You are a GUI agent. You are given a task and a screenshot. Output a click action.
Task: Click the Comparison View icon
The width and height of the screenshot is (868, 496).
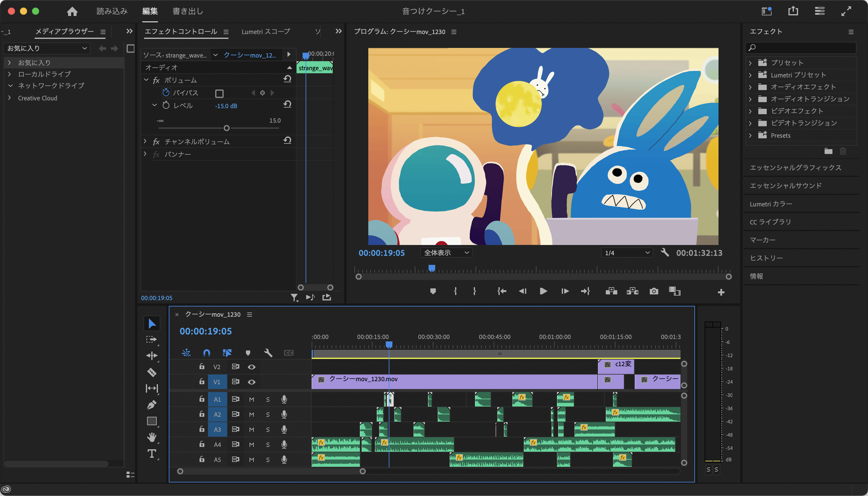(675, 291)
